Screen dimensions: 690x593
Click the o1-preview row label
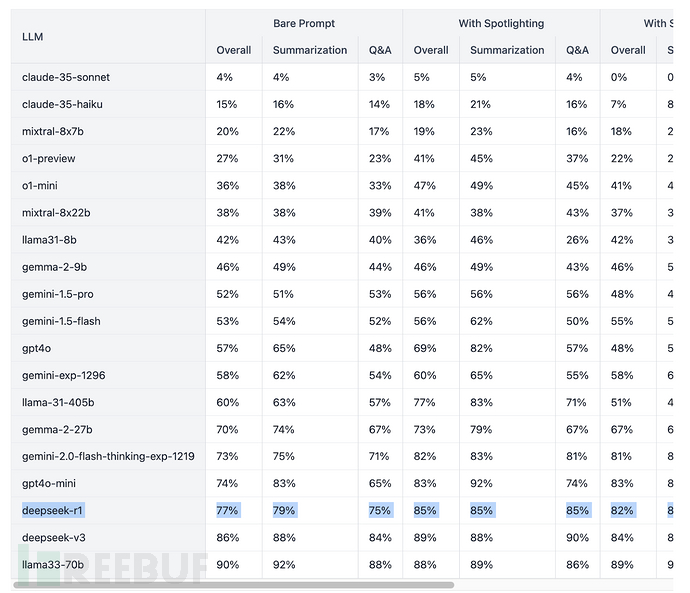(x=49, y=158)
